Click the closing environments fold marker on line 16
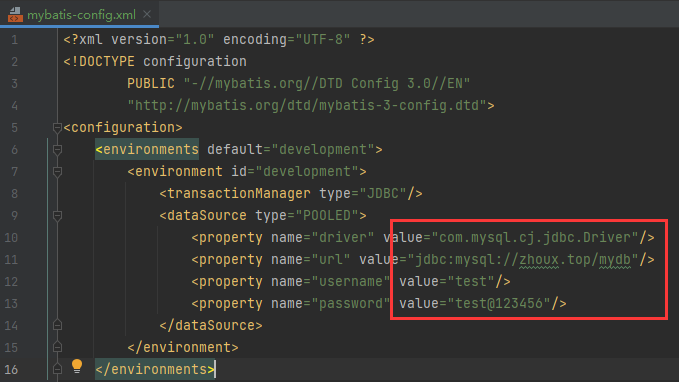The width and height of the screenshot is (679, 382). pyautogui.click(x=57, y=369)
